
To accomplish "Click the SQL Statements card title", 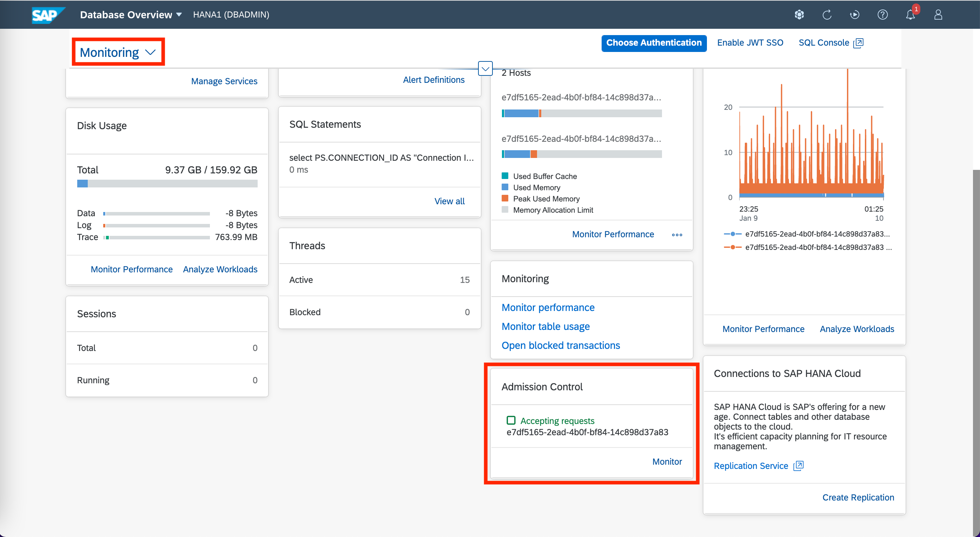I will click(x=325, y=124).
